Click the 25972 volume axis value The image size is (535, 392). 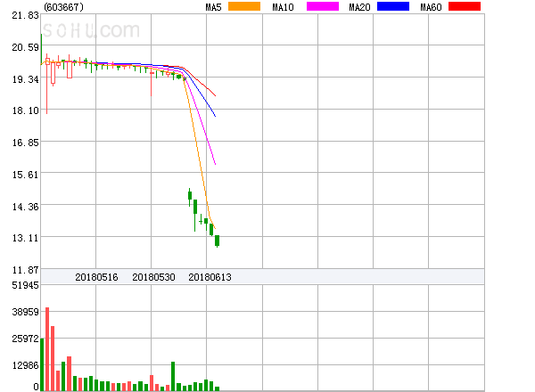pyautogui.click(x=25, y=339)
